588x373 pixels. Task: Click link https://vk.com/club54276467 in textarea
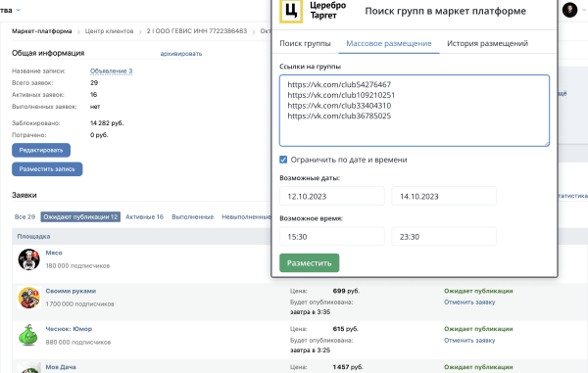click(339, 84)
